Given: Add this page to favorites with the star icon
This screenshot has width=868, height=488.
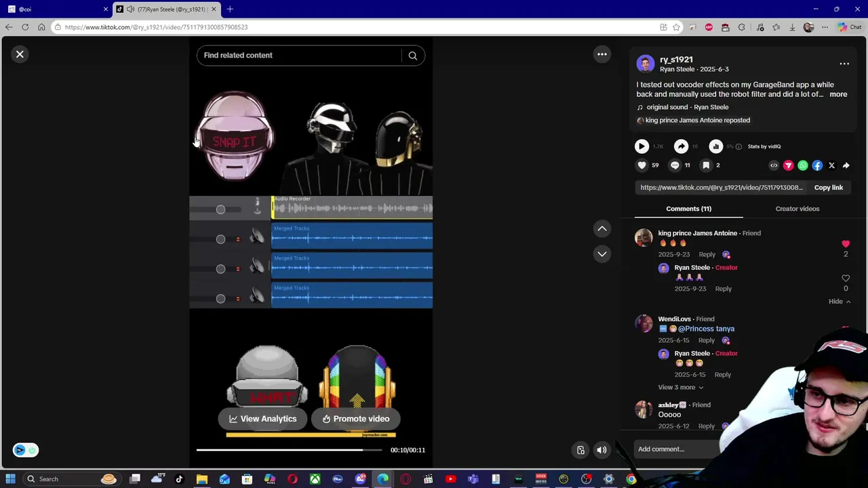Looking at the screenshot, I should pyautogui.click(x=676, y=27).
